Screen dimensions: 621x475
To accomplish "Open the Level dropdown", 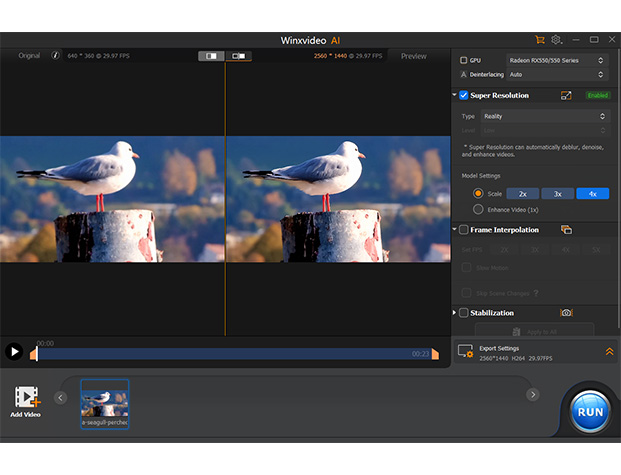I will point(544,130).
